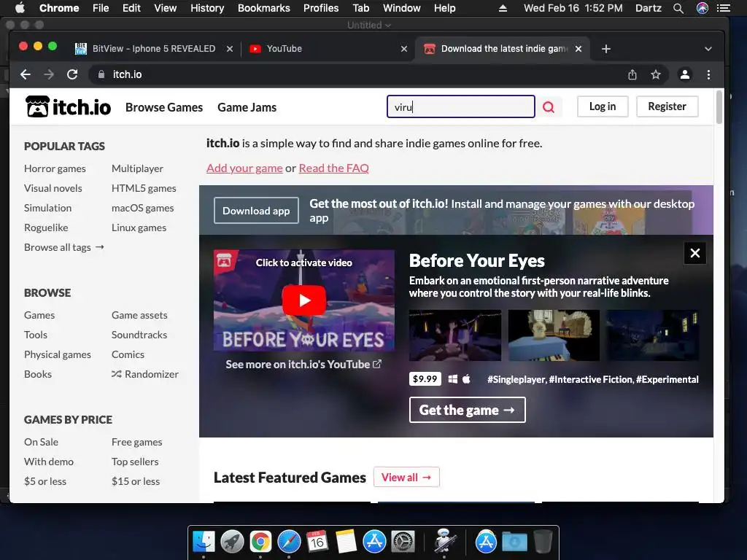
Task: Open the Apple menu
Action: click(20, 8)
